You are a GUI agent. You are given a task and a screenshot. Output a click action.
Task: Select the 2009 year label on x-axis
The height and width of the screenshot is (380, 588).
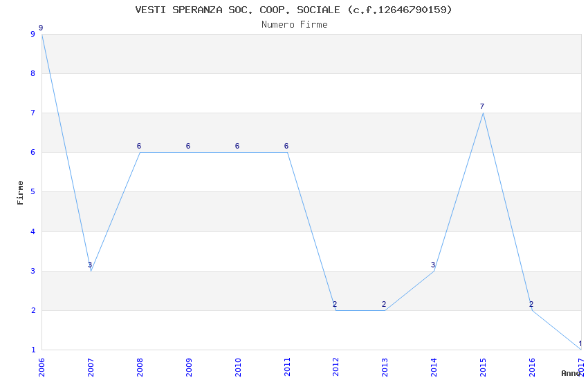[189, 368]
